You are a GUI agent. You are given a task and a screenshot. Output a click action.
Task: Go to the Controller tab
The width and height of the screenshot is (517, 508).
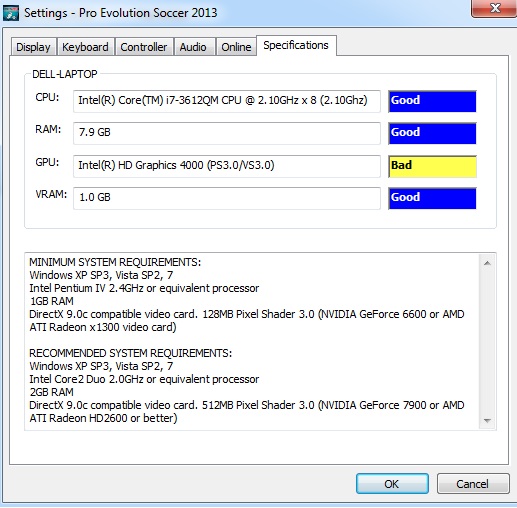coord(144,47)
